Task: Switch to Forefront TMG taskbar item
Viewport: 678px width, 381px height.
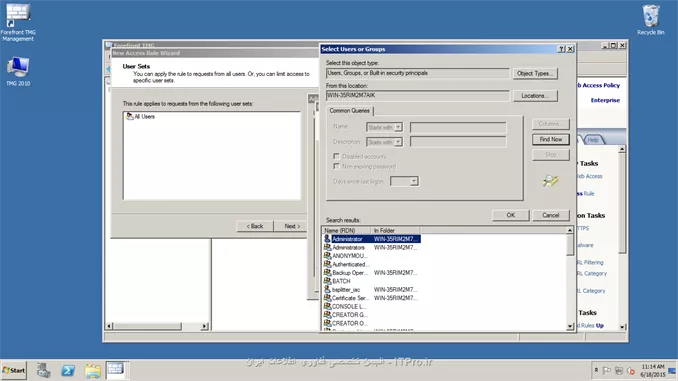Action: coord(116,370)
